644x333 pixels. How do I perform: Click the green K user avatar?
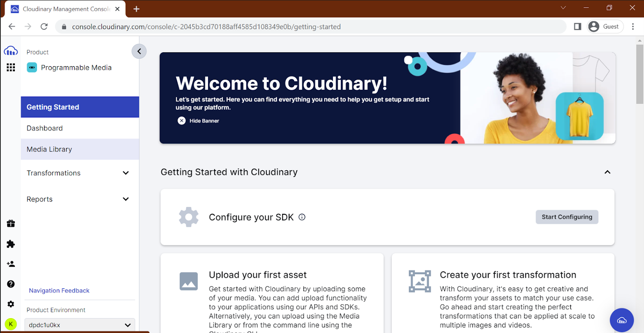(11, 324)
